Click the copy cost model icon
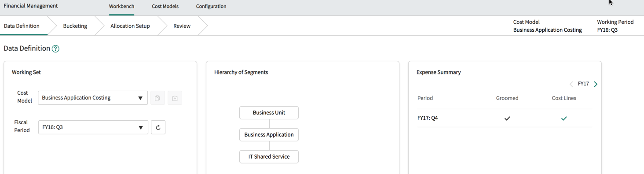 click(x=157, y=98)
